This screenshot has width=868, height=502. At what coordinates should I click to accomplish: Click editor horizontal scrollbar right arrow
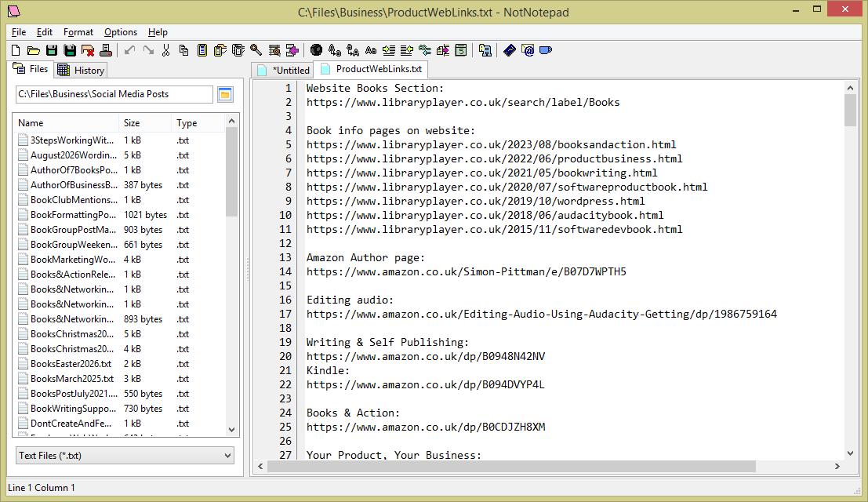tap(837, 467)
